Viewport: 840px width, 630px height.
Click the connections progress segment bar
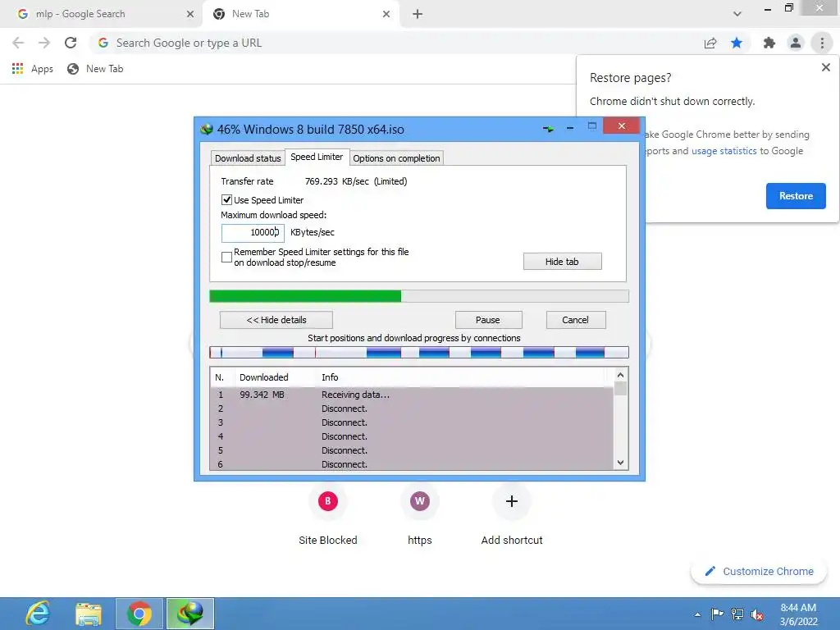click(419, 352)
